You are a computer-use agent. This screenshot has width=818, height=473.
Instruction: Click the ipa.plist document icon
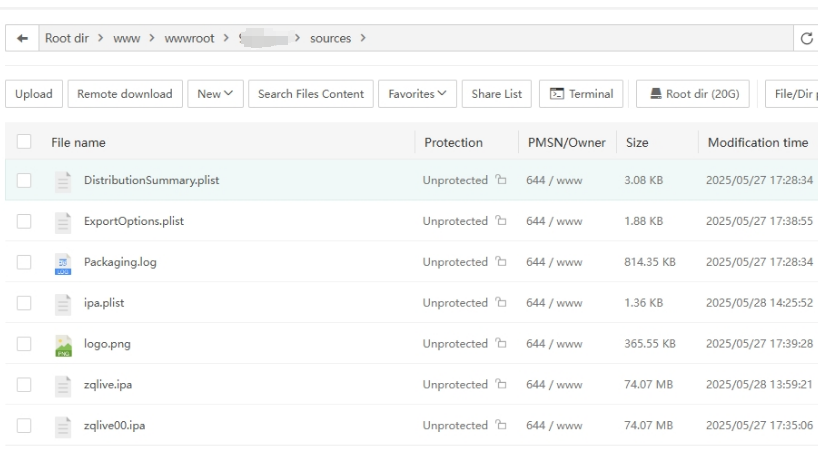(62, 303)
